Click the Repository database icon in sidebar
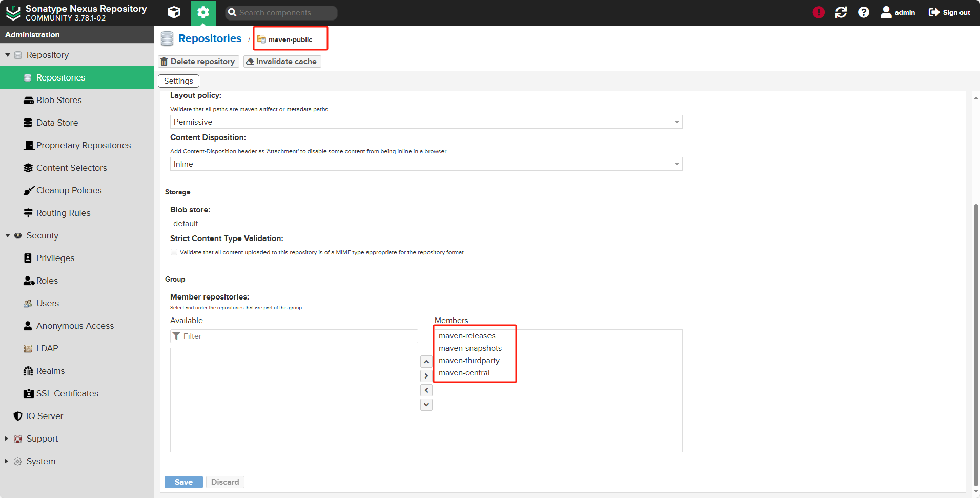980x498 pixels. coord(18,55)
